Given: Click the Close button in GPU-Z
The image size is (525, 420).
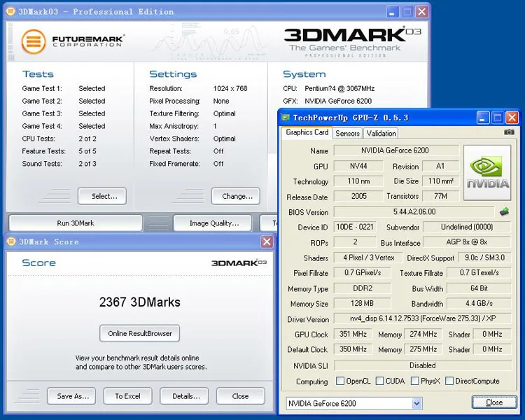Looking at the screenshot, I should click(x=494, y=402).
